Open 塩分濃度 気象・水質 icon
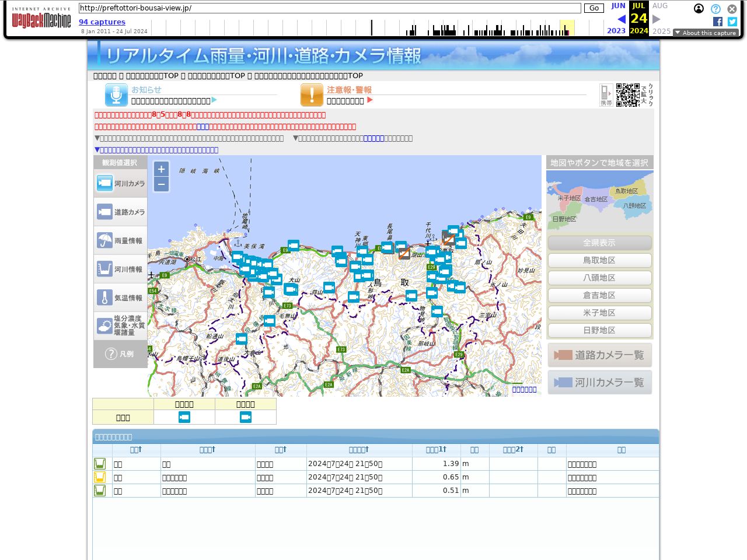747x560 pixels. click(x=104, y=325)
